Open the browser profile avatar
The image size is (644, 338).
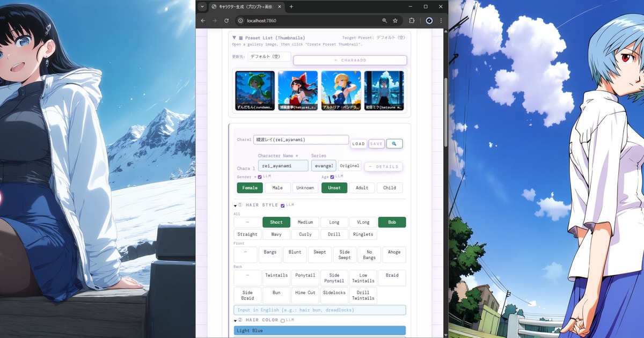[x=429, y=20]
